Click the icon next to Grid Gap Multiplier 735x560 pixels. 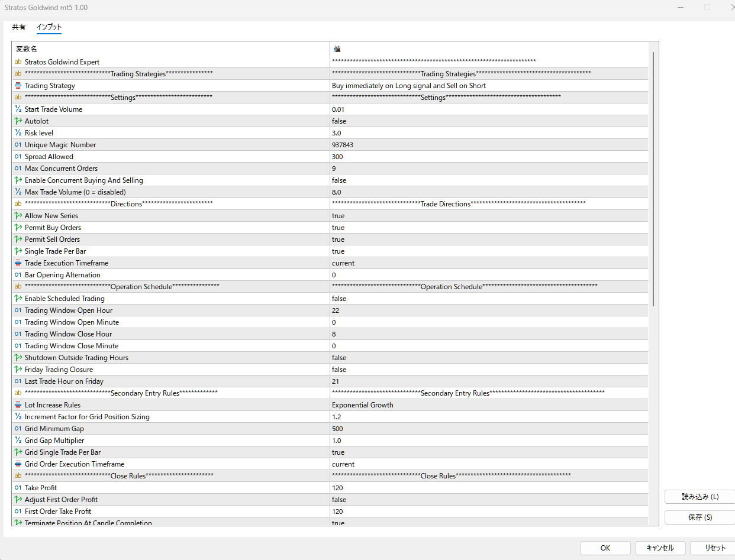[18, 441]
